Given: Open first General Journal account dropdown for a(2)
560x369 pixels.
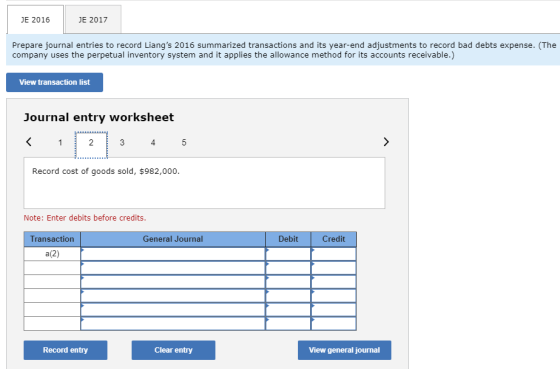Looking at the screenshot, I should click(x=173, y=254).
